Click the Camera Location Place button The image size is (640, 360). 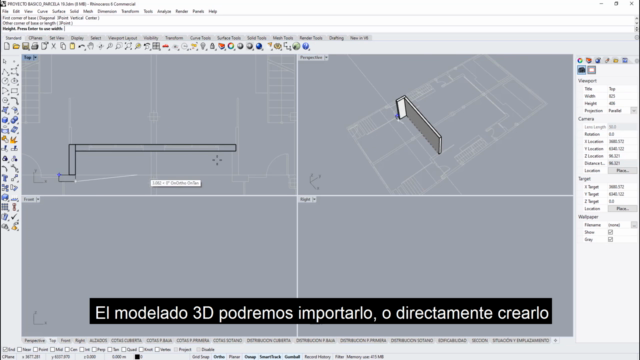(x=622, y=171)
